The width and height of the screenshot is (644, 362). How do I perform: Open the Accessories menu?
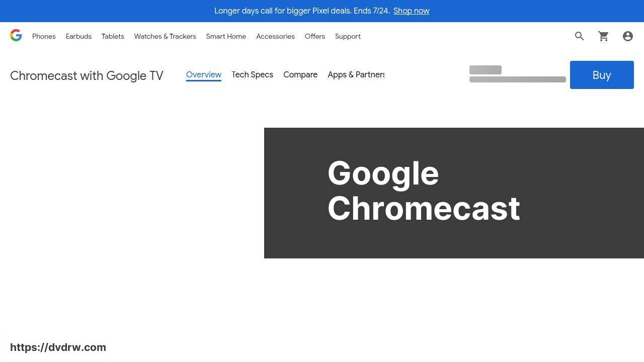point(275,36)
